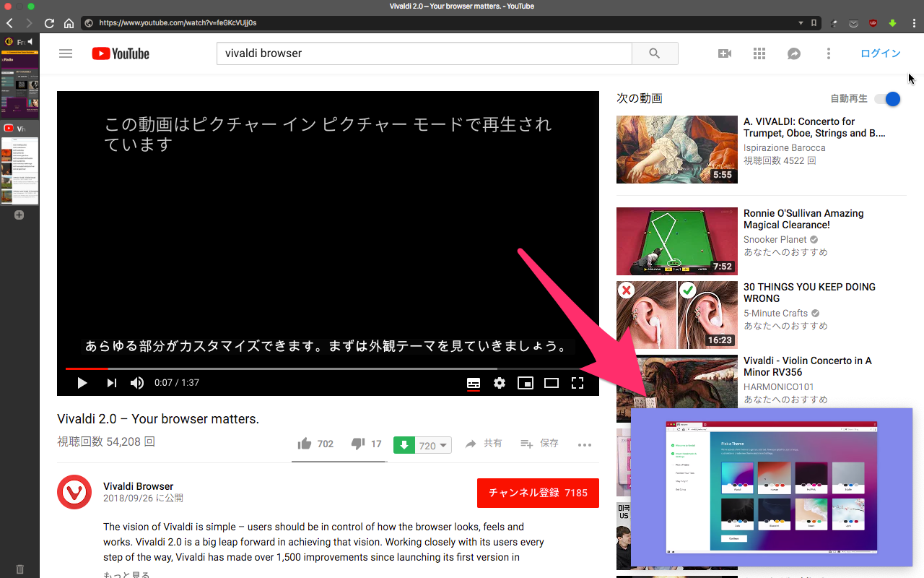Click the Pocket extension icon
This screenshot has height=578, width=924.
click(x=854, y=23)
